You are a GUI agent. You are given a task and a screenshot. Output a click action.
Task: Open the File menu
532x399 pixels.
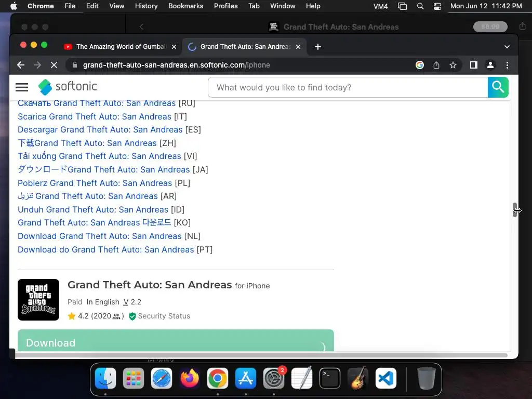point(70,6)
